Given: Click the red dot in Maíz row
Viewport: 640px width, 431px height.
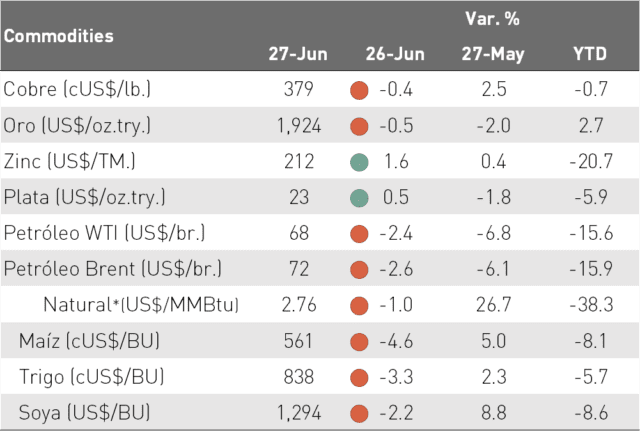Looking at the screenshot, I should pyautogui.click(x=359, y=342).
